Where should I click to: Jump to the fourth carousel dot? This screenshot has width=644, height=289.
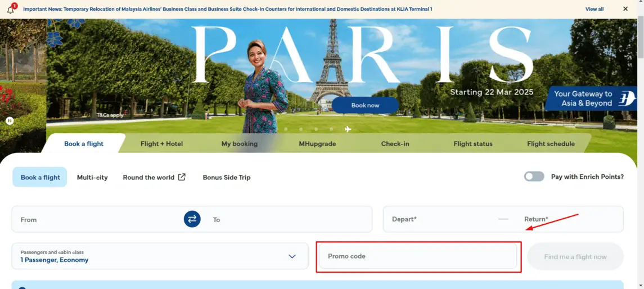click(x=331, y=129)
